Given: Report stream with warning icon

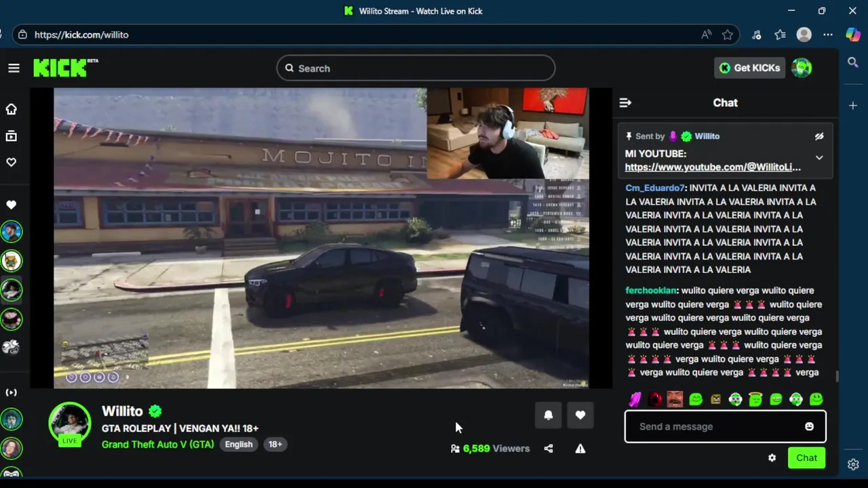Looking at the screenshot, I should [580, 449].
